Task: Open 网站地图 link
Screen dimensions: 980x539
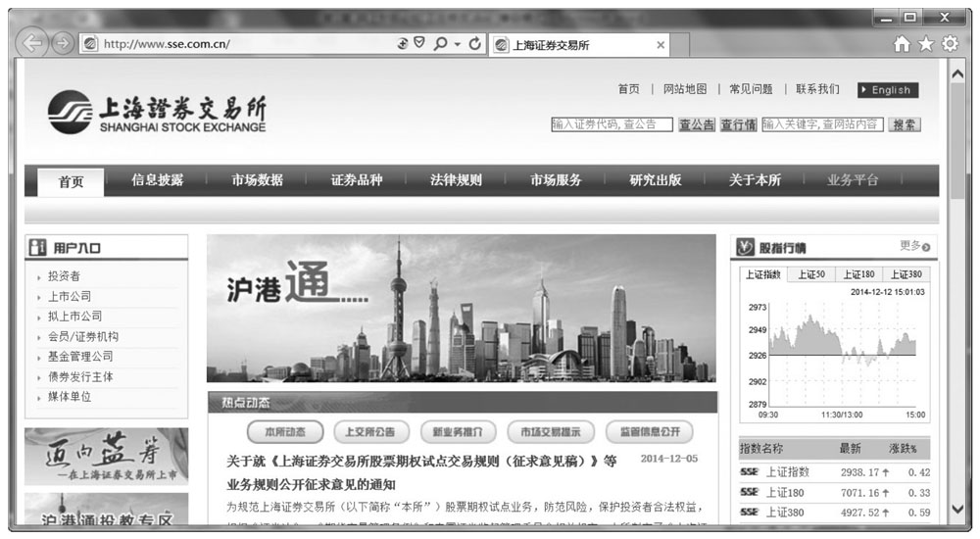Action: click(x=685, y=89)
